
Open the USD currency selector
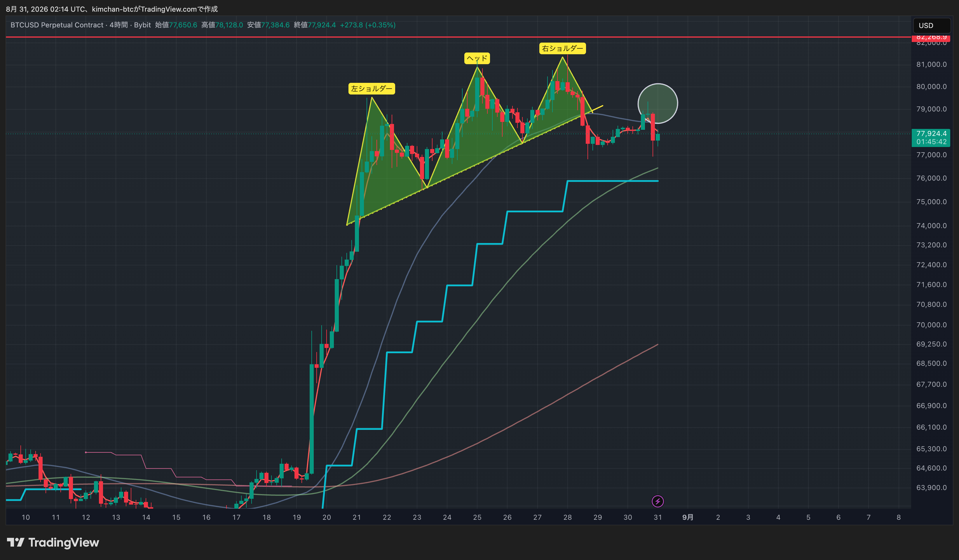coord(932,25)
